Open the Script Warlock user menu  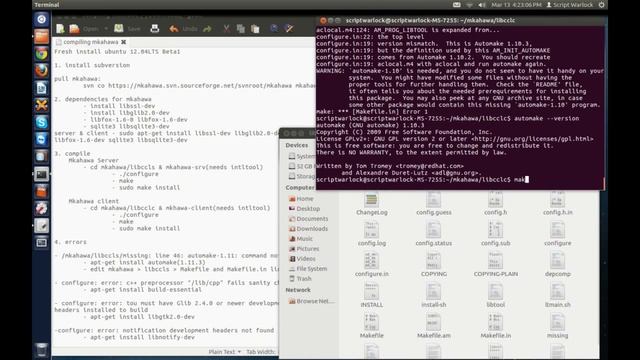click(x=569, y=5)
